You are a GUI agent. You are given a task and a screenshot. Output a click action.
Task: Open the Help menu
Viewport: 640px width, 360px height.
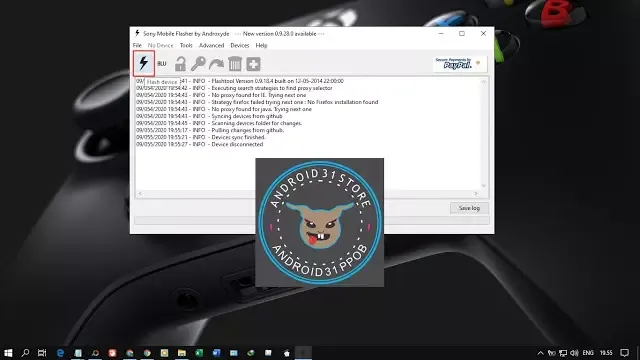click(261, 45)
